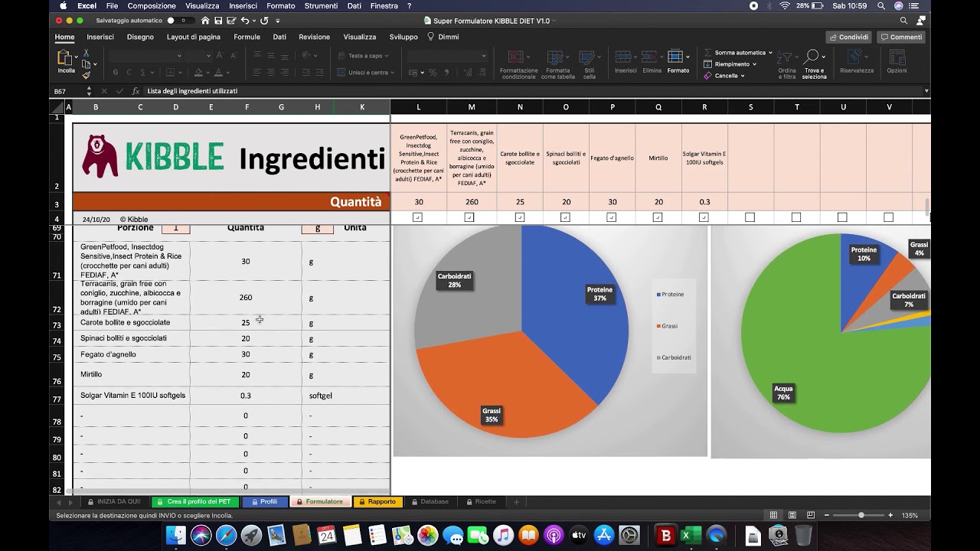The width and height of the screenshot is (980, 551).
Task: Expand Somma automatica dropdown
Action: tap(770, 53)
